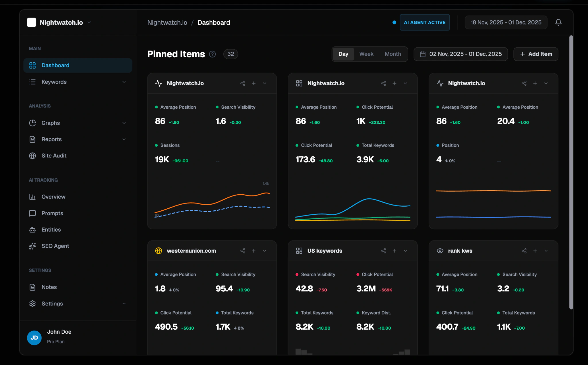
Task: Open AI Tracking Overview
Action: click(78, 197)
